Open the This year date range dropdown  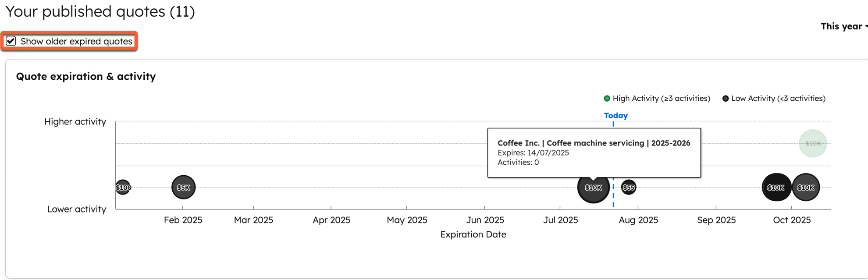click(x=844, y=26)
